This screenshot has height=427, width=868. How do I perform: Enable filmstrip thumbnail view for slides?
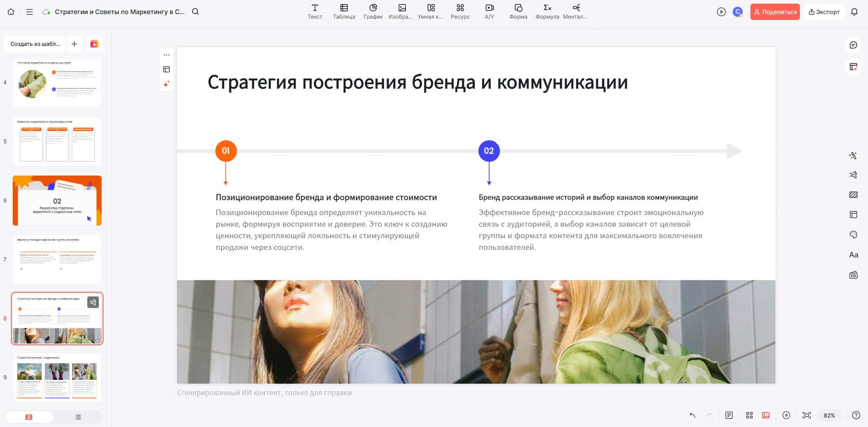[29, 417]
